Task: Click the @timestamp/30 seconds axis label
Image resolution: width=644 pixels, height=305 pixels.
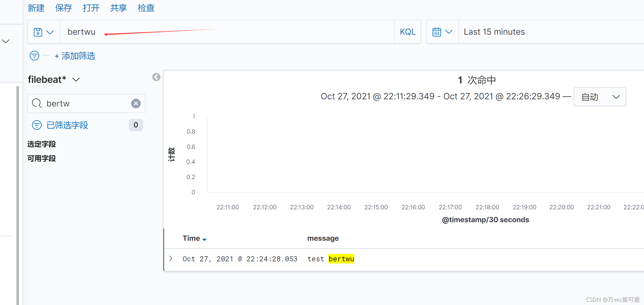Action: [x=485, y=220]
